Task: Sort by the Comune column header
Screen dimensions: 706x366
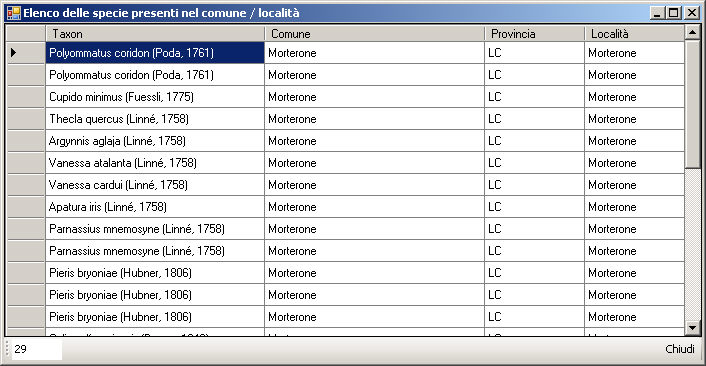Action: coord(375,34)
